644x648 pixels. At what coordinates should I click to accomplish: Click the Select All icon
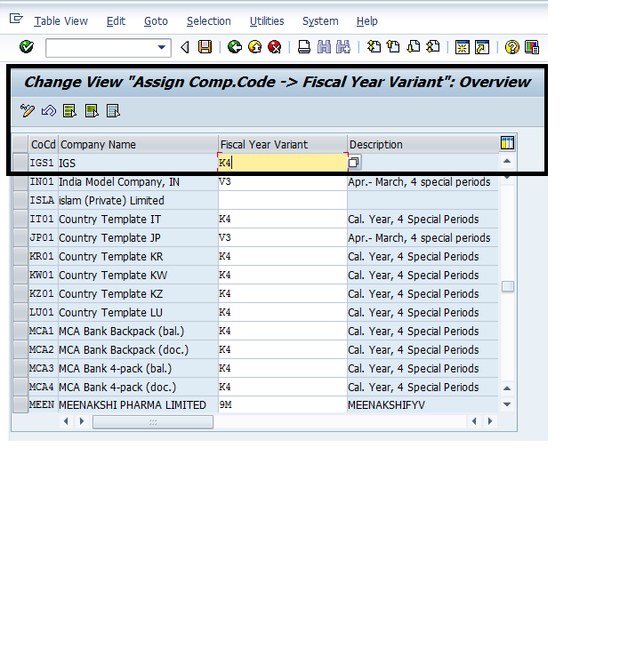pos(69,111)
